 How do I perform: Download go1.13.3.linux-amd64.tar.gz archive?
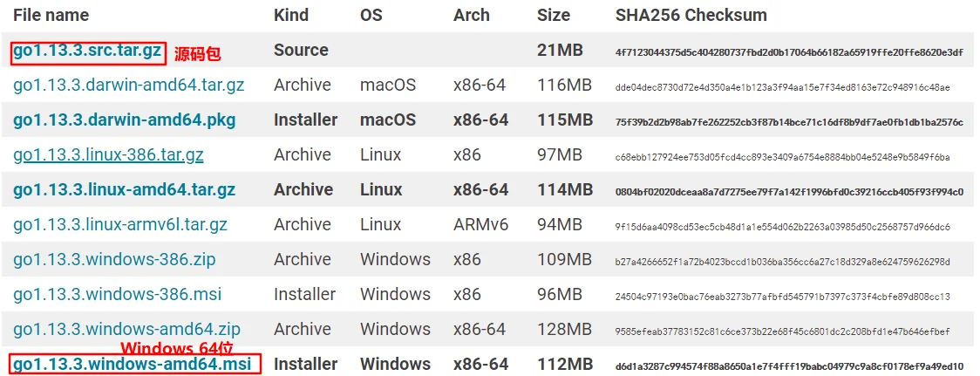[x=125, y=189]
